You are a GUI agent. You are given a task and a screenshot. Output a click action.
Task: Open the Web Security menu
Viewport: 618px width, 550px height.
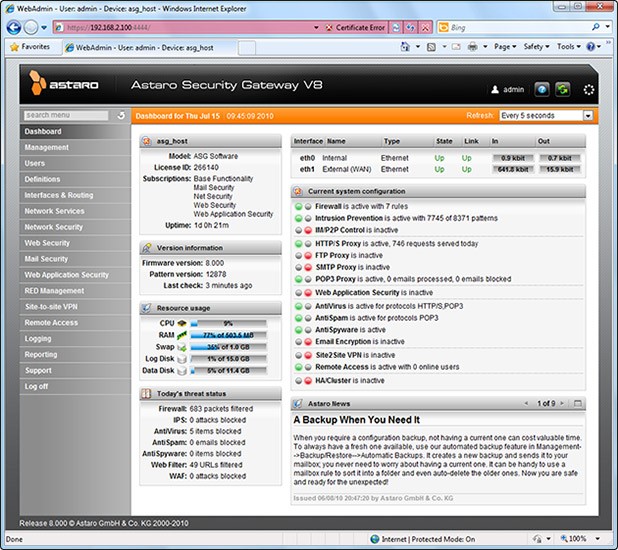(75, 243)
